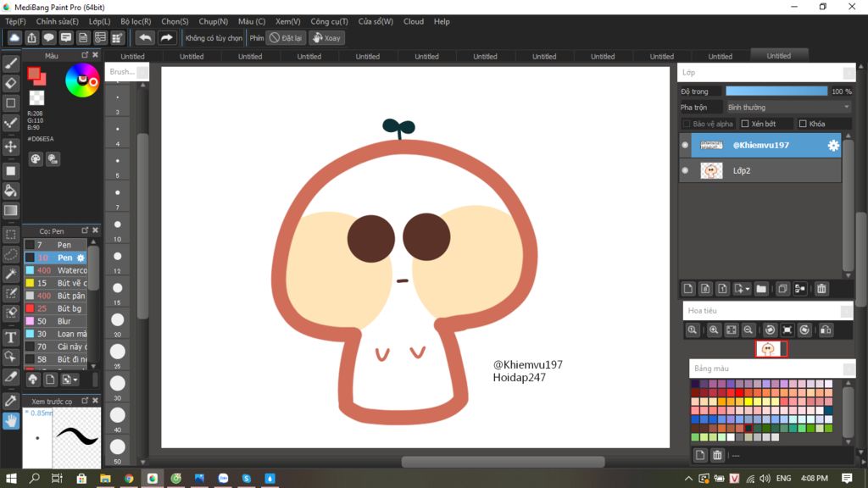Select the Gradient tool
This screenshot has height=488, width=868.
[10, 210]
